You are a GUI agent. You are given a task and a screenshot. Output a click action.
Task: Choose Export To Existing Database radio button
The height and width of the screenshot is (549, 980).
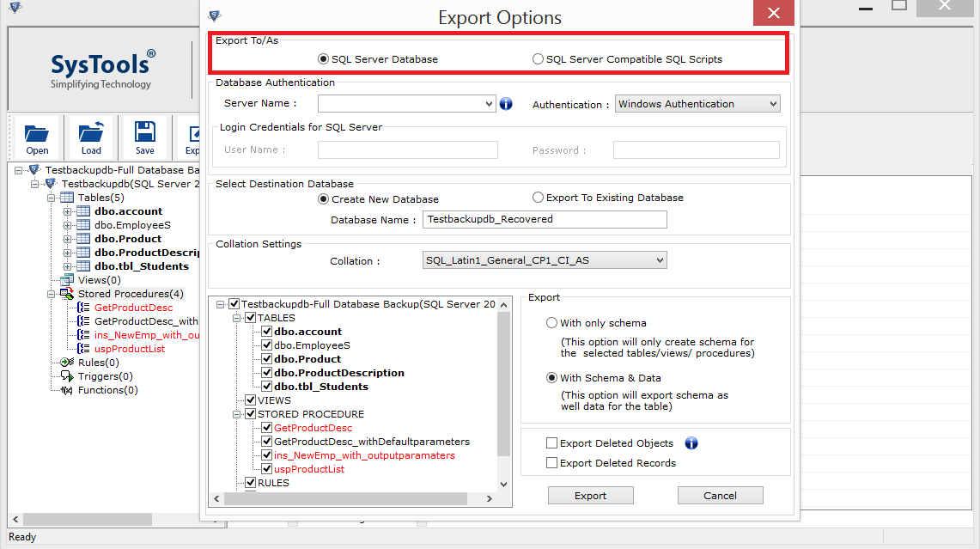coord(538,198)
